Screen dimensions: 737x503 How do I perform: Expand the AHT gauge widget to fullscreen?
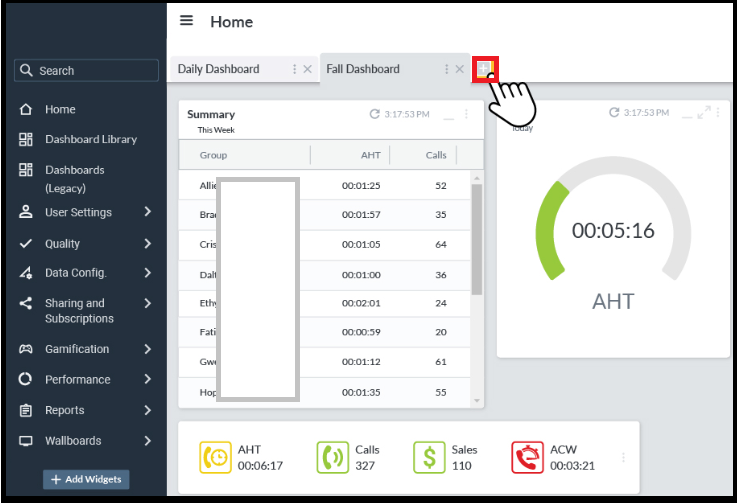click(x=704, y=112)
